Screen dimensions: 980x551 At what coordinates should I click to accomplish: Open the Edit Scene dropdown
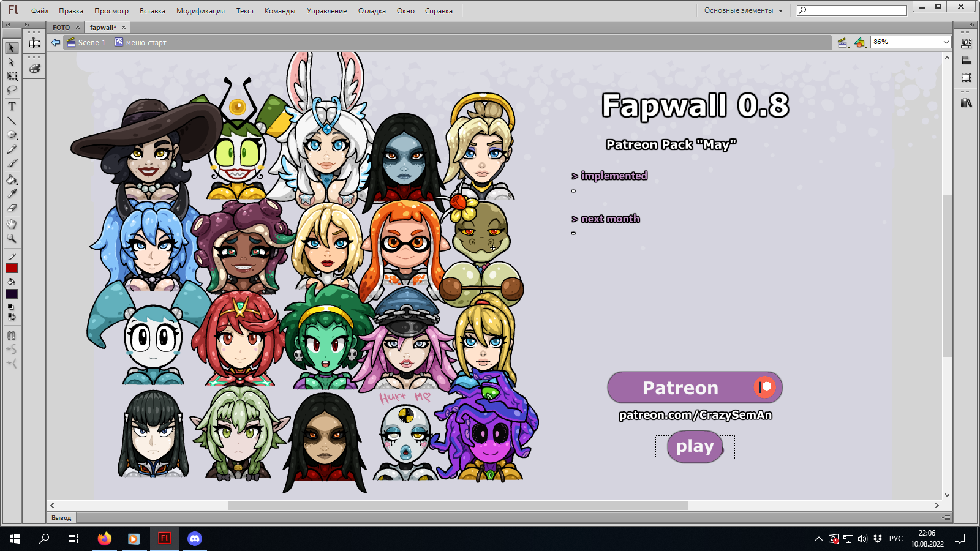coord(843,42)
